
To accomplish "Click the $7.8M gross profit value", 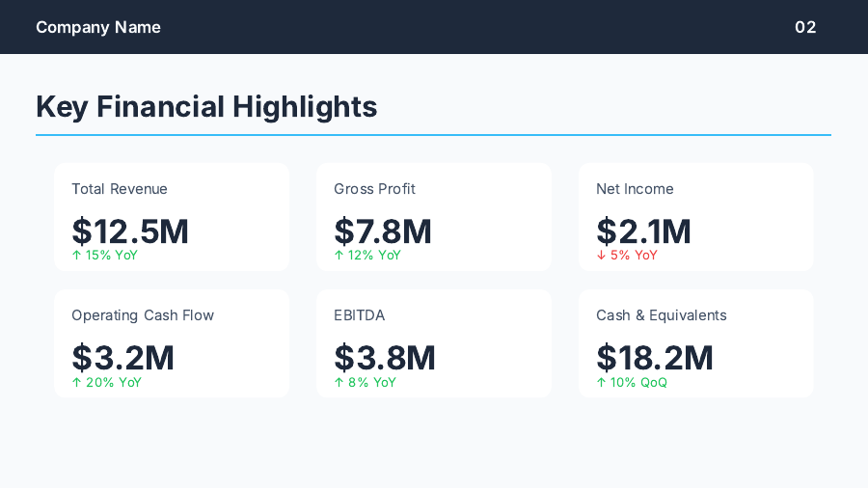I will (x=383, y=231).
